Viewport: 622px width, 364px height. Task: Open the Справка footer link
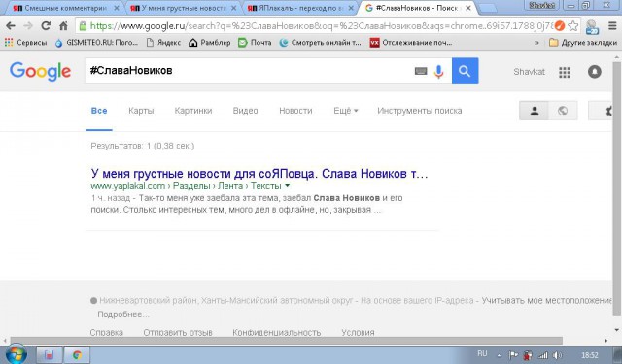click(106, 332)
